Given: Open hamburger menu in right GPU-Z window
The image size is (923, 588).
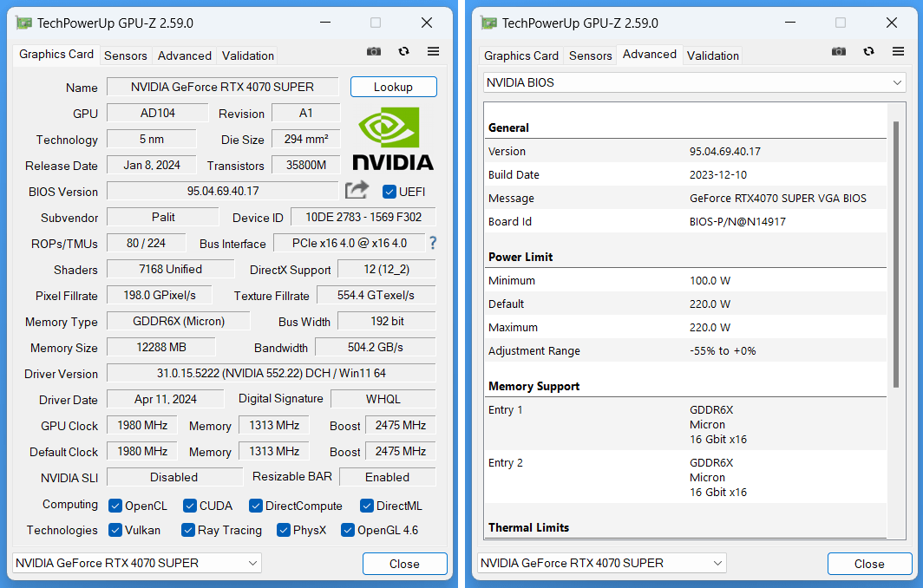Looking at the screenshot, I should point(899,51).
